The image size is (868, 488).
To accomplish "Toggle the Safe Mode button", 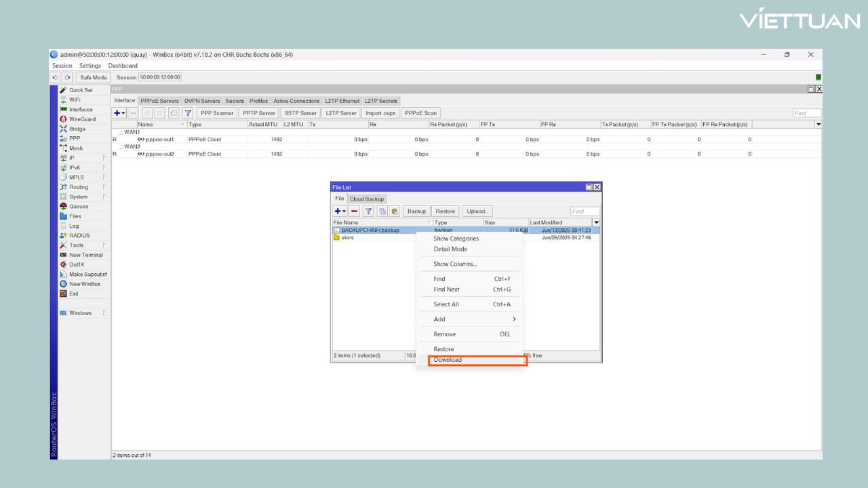I will click(x=94, y=77).
